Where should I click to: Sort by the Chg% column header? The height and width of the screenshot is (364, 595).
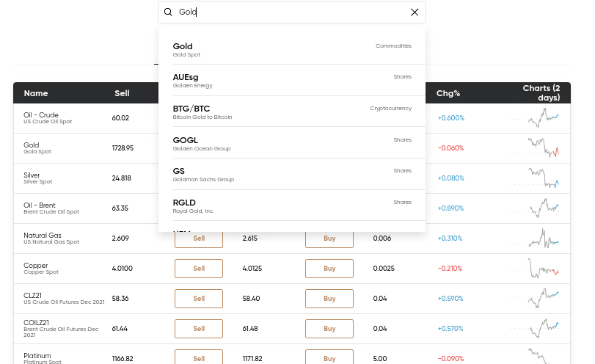click(x=448, y=93)
